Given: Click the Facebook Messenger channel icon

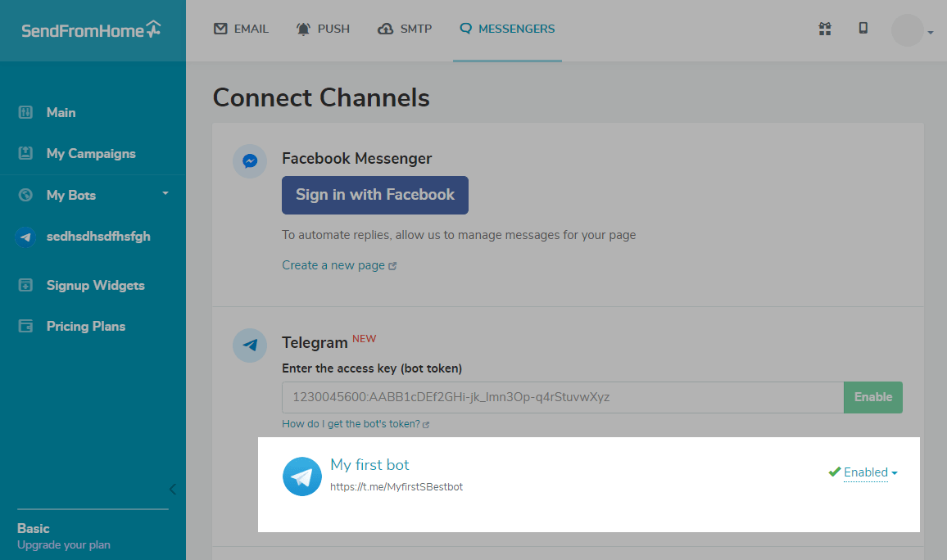Looking at the screenshot, I should [250, 161].
